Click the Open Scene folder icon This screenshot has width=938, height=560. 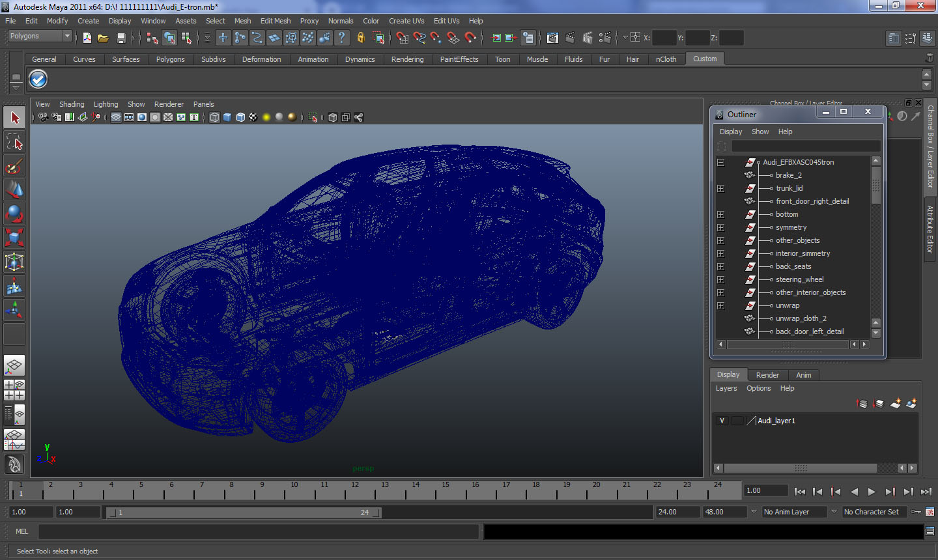tap(103, 38)
